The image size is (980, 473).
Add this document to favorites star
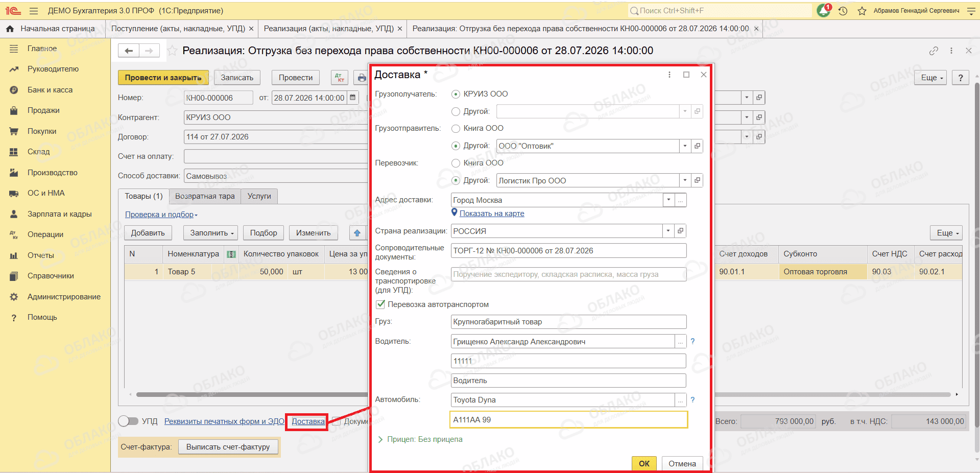173,51
